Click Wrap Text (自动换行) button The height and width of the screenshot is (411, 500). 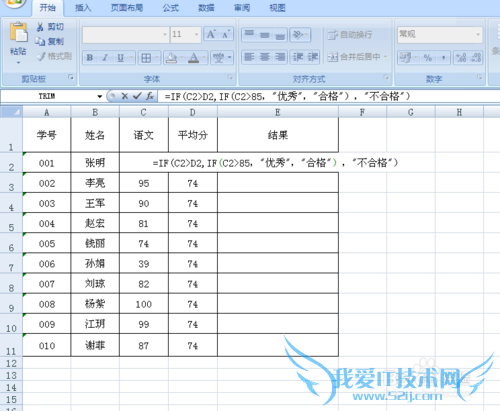[x=349, y=34]
